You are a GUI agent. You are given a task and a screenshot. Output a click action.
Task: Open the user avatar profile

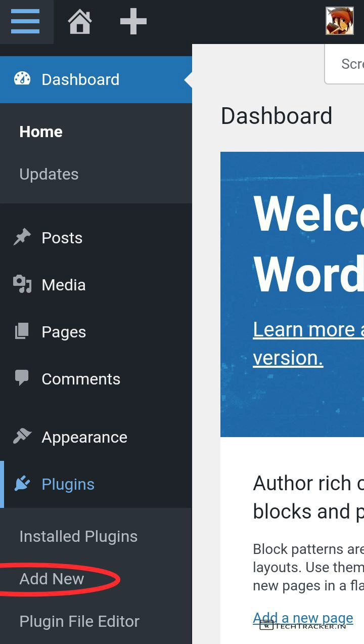click(339, 21)
